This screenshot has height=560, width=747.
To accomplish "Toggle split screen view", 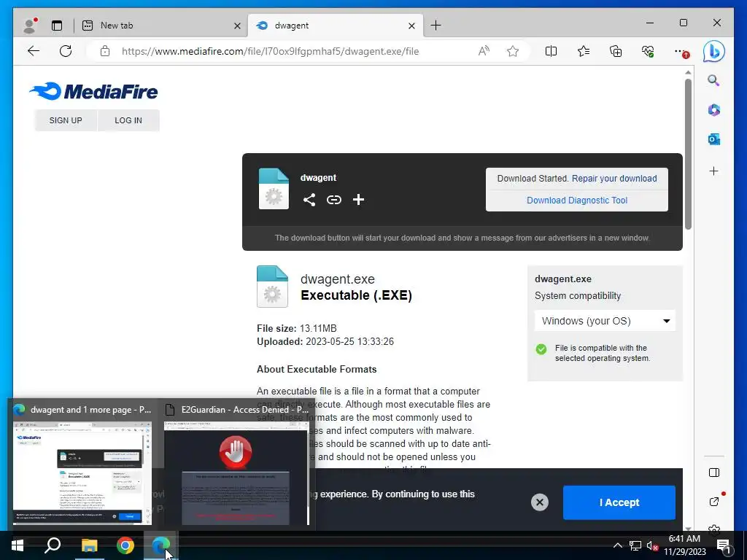I will [551, 52].
